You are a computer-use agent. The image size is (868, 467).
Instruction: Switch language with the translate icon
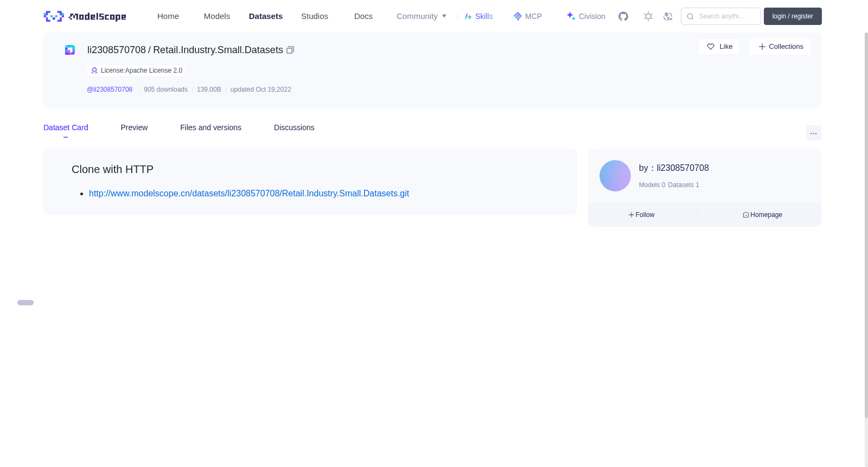[x=668, y=16]
